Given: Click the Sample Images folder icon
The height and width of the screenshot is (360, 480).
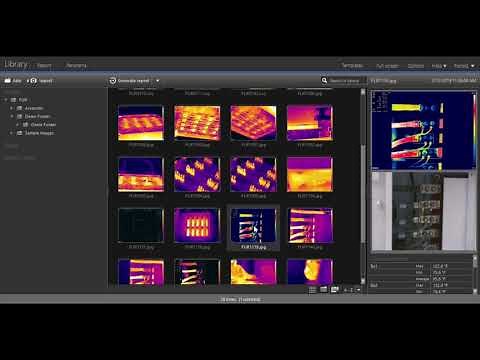Looking at the screenshot, I should [20, 133].
